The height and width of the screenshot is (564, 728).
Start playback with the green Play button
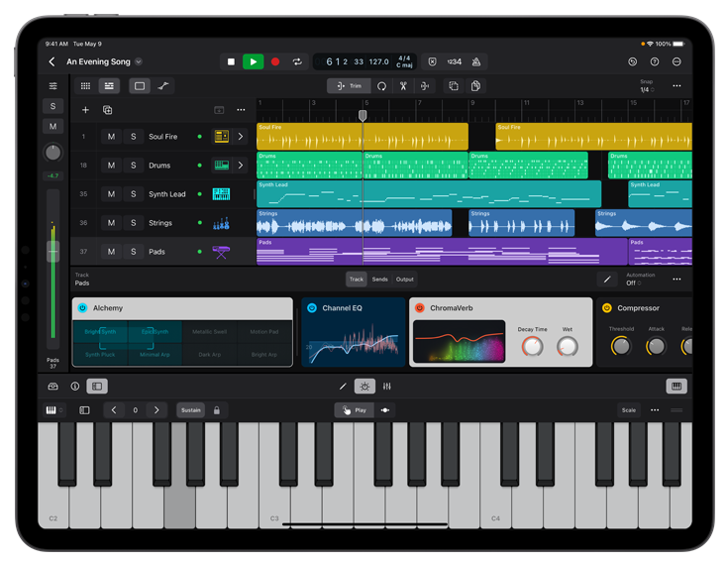[x=253, y=61]
